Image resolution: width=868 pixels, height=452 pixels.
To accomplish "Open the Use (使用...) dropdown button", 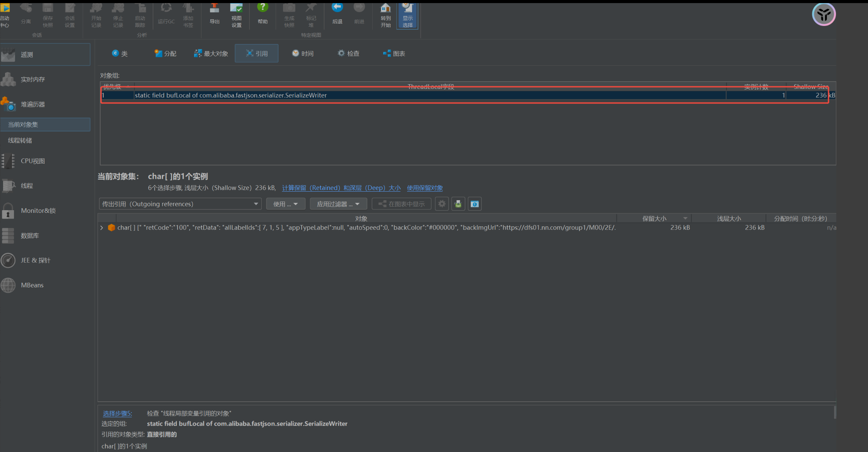I will pyautogui.click(x=285, y=204).
